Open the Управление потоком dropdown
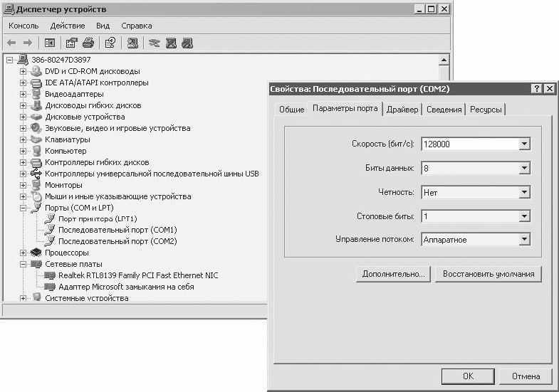Image resolution: width=559 pixels, height=392 pixels. (524, 240)
